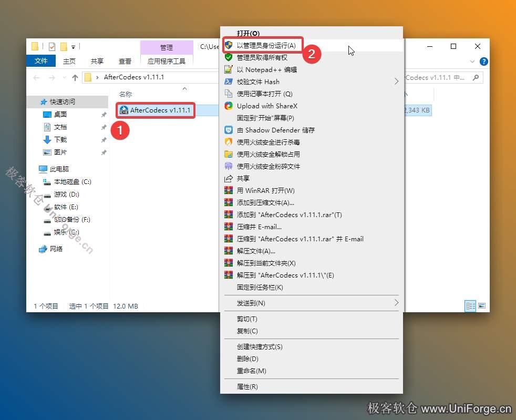This screenshot has width=516, height=420.
Task: Click the WinRAR icon beside 用 WinRAR 打开
Action: click(229, 190)
